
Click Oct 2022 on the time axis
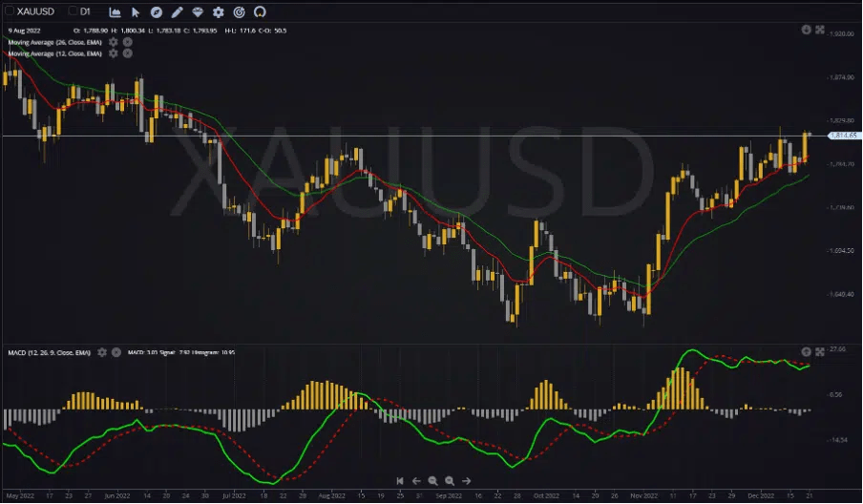click(546, 495)
